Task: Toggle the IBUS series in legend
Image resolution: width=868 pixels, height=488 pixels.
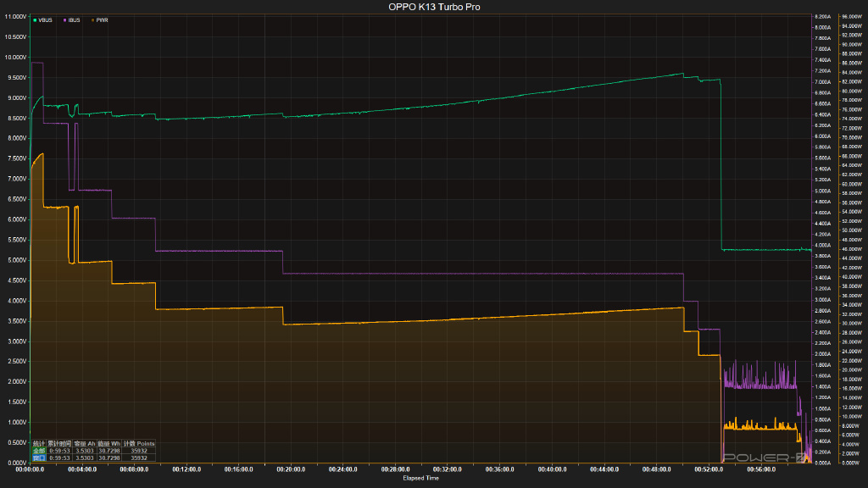Action: pos(74,19)
